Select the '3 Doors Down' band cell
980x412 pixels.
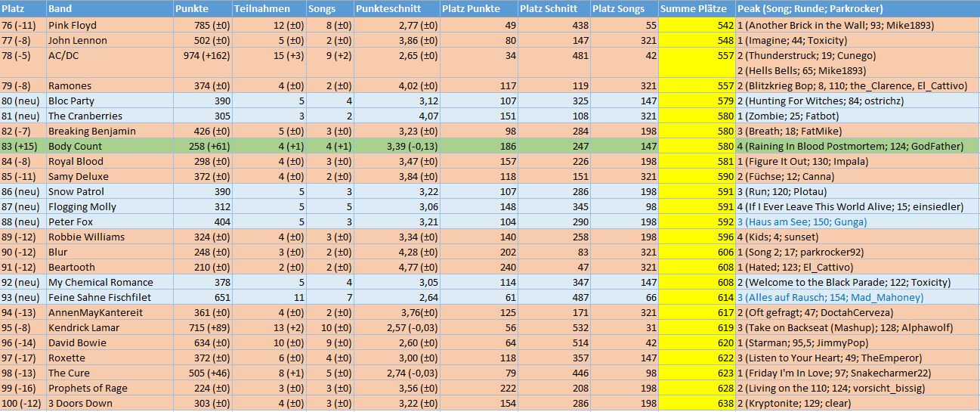pyautogui.click(x=109, y=403)
